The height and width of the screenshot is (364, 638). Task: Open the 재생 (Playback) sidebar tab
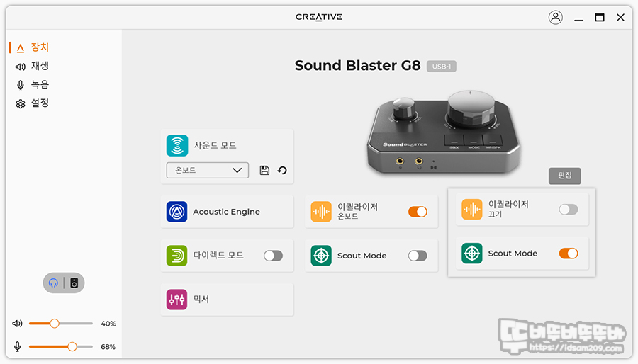pyautogui.click(x=32, y=66)
